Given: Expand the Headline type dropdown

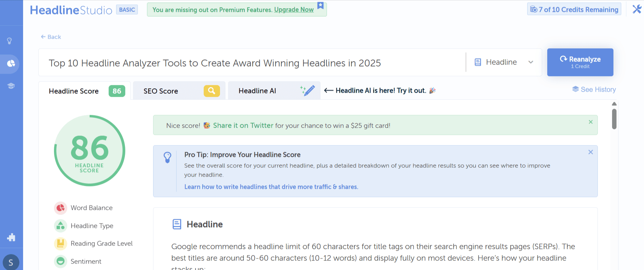Looking at the screenshot, I should (504, 62).
